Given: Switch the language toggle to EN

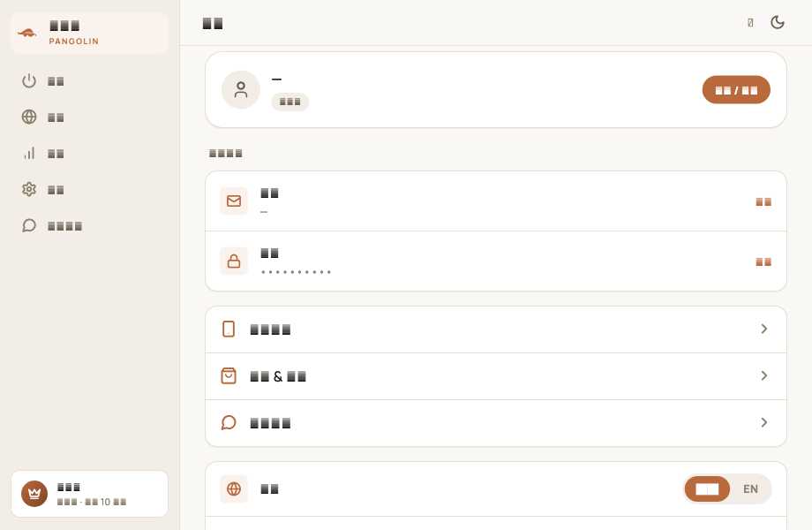Looking at the screenshot, I should (750, 489).
